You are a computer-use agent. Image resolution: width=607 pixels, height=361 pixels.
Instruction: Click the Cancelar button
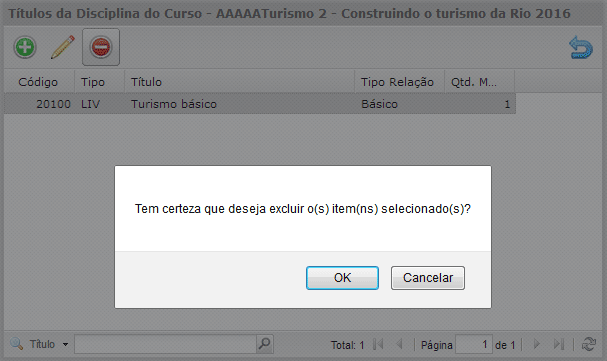[428, 278]
